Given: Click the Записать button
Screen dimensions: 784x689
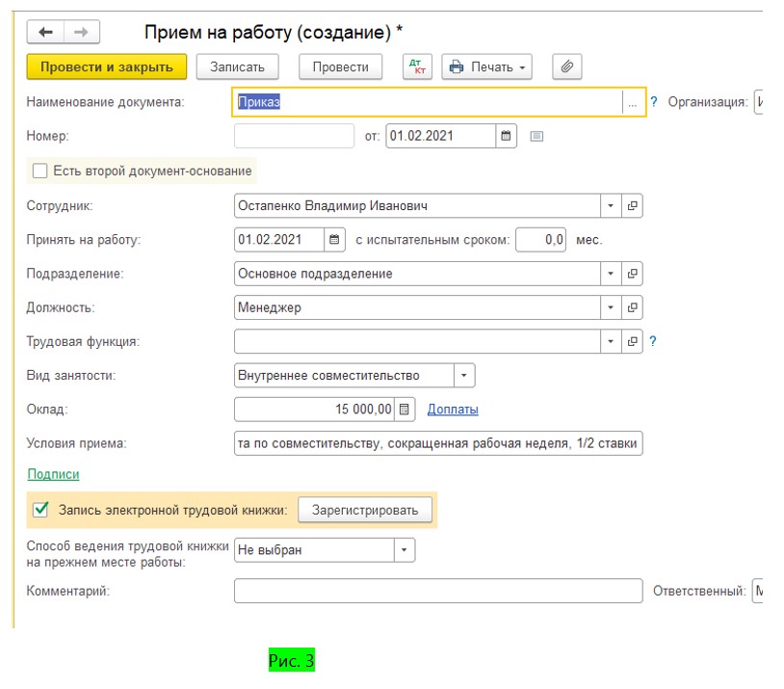Looking at the screenshot, I should point(237,66).
